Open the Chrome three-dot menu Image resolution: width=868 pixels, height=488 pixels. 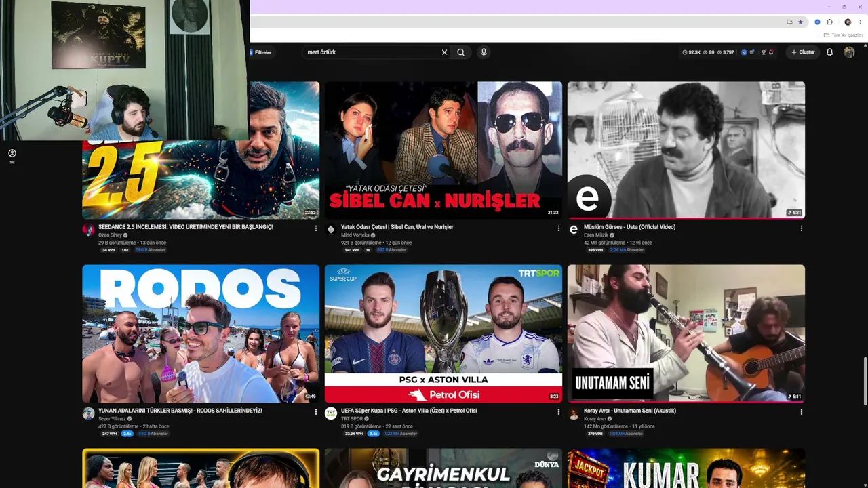click(x=860, y=22)
